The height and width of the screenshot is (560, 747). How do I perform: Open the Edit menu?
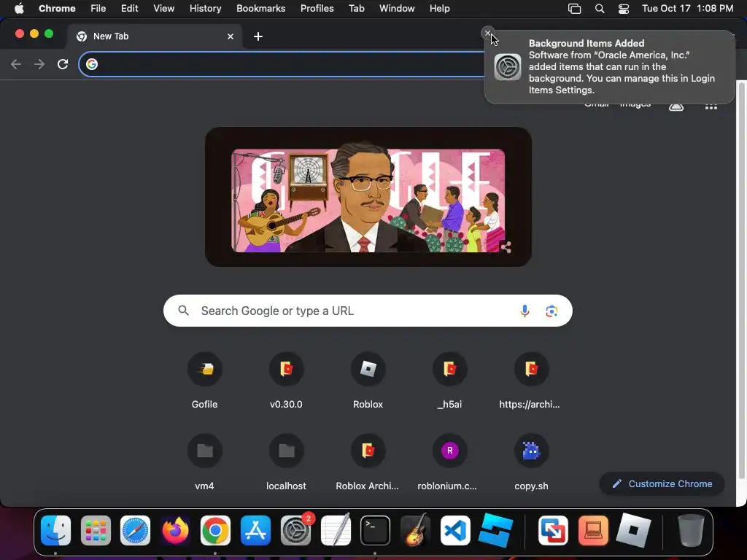point(130,9)
